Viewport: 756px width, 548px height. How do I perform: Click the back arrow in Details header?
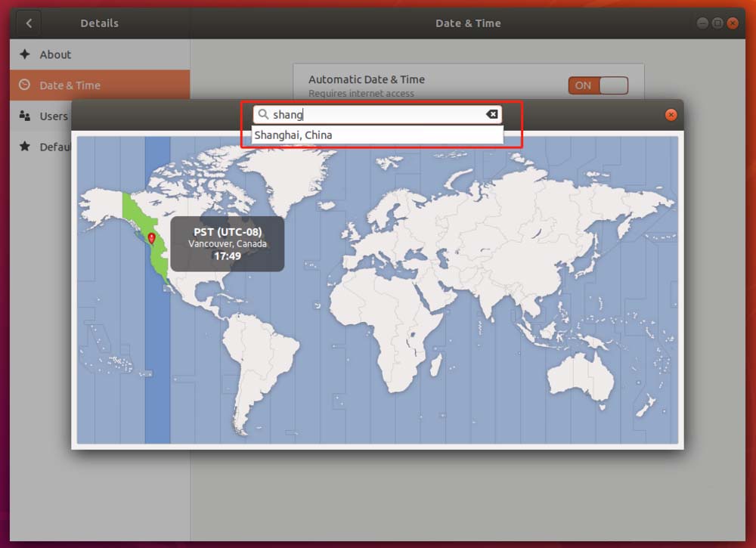[x=28, y=23]
